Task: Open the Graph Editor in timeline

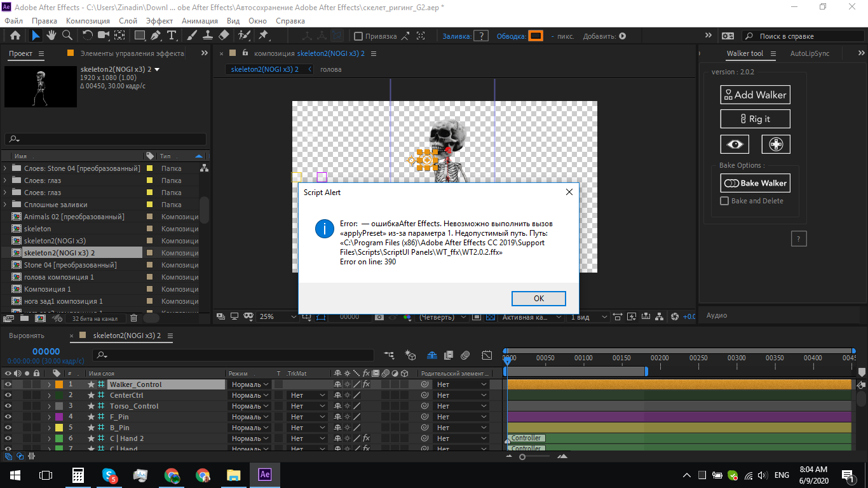Action: (487, 355)
